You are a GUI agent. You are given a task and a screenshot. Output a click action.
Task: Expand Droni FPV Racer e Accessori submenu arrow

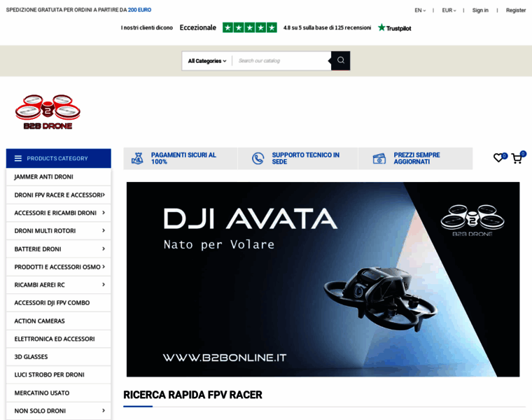point(104,195)
